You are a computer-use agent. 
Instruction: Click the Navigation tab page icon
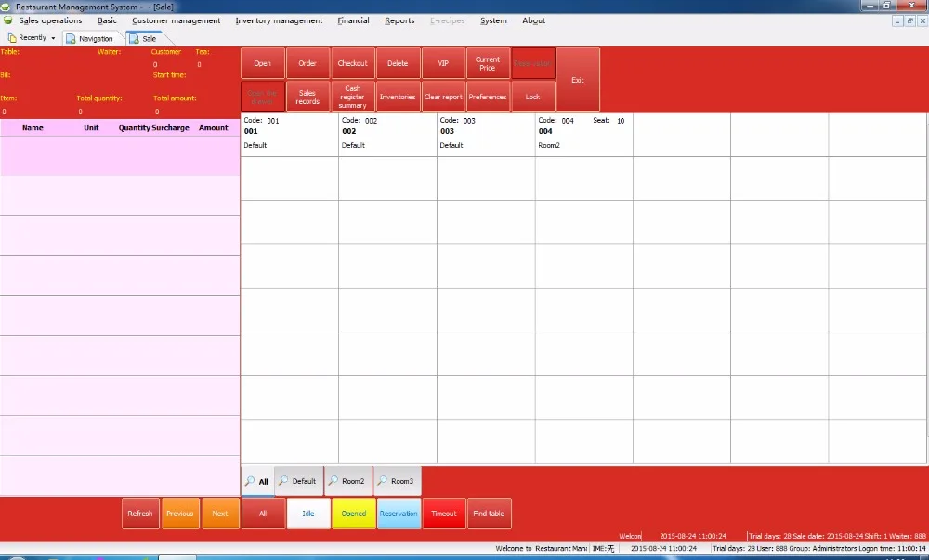(x=71, y=38)
